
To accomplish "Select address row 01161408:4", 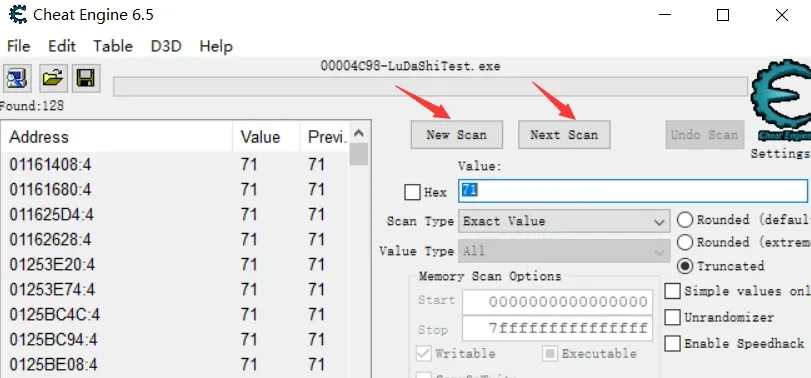I will (175, 165).
